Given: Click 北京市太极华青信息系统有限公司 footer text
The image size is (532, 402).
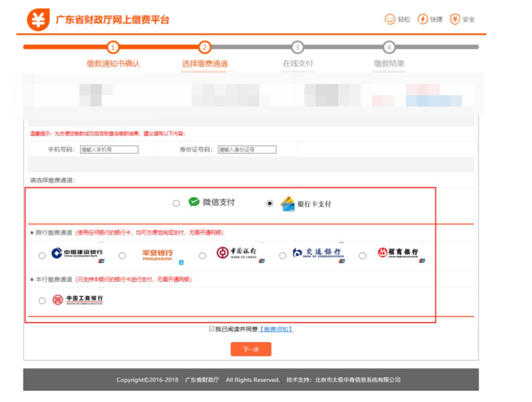Looking at the screenshot, I should tap(358, 380).
